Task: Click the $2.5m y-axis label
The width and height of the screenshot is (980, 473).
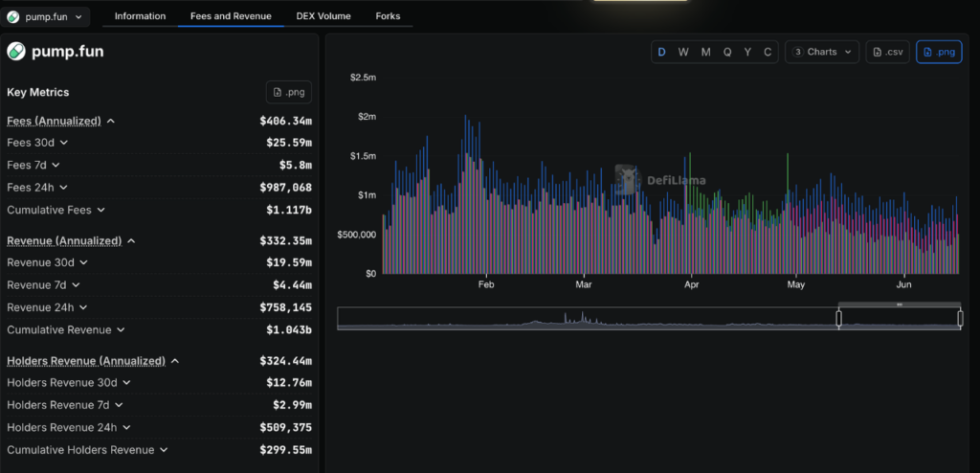Action: pos(363,77)
